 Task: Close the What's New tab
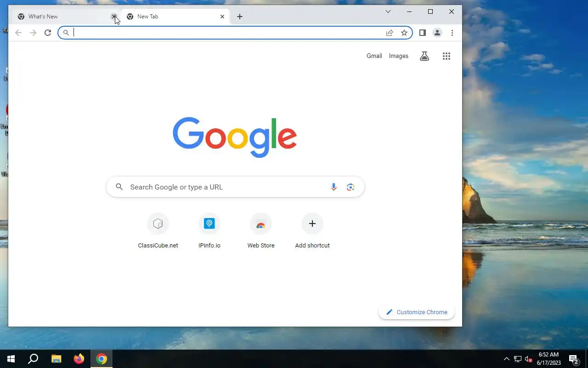point(114,17)
